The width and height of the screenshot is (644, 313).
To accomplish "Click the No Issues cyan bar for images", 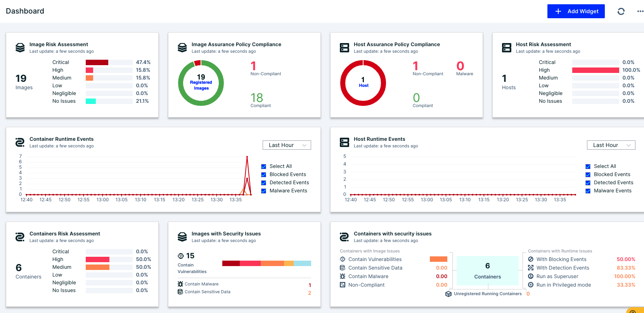I will tap(91, 101).
